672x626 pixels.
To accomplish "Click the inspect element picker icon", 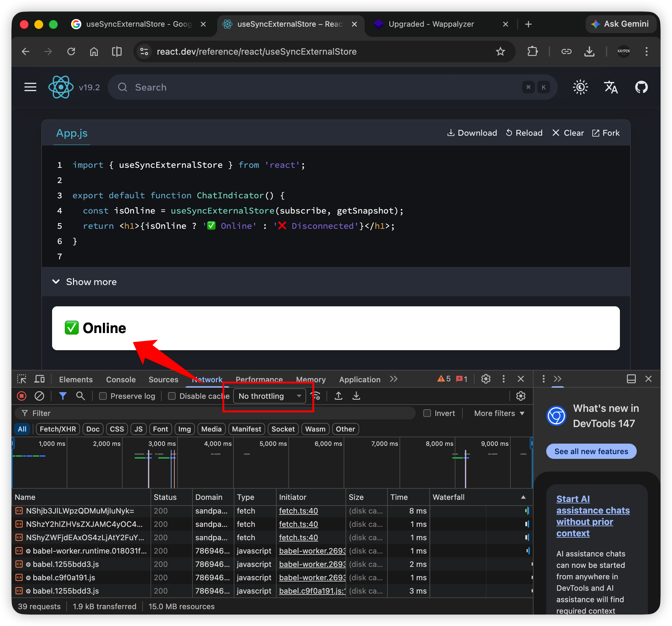I will 22,379.
